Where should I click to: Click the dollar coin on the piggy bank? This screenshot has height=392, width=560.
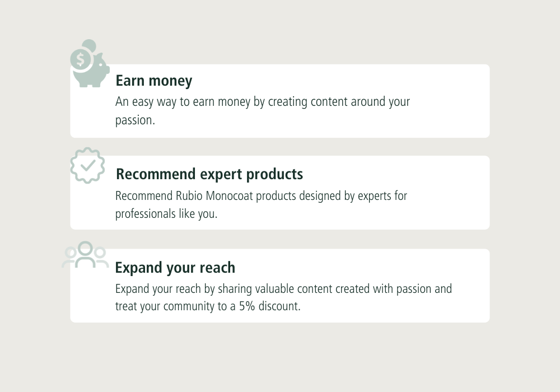pyautogui.click(x=80, y=59)
